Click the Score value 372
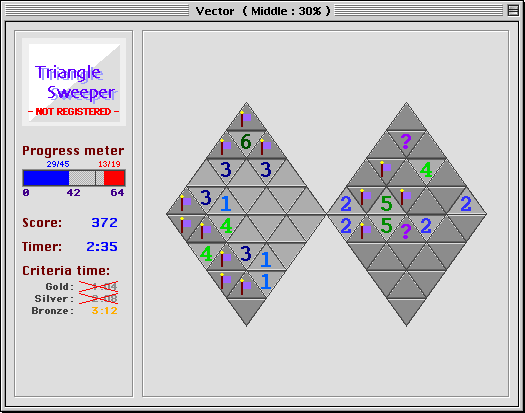The width and height of the screenshot is (525, 413). (x=104, y=222)
